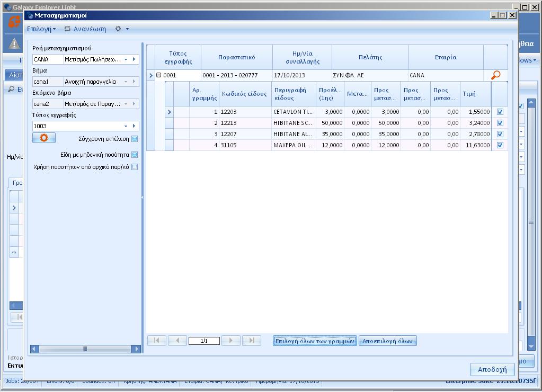Image resolution: width=542 pixels, height=392 pixels.
Task: Click the warning triangle icon in background window
Action: pos(14,44)
